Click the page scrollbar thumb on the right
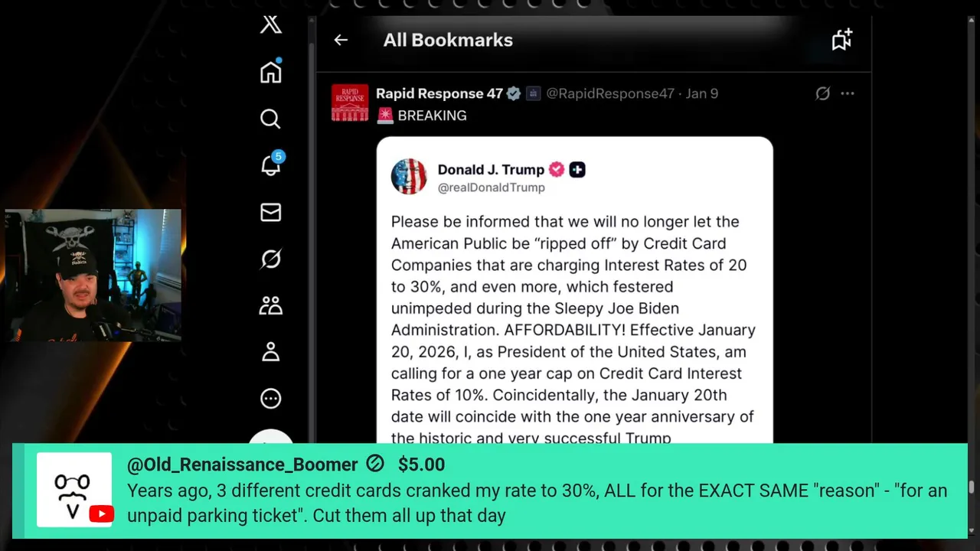This screenshot has width=980, height=551. tap(972, 487)
